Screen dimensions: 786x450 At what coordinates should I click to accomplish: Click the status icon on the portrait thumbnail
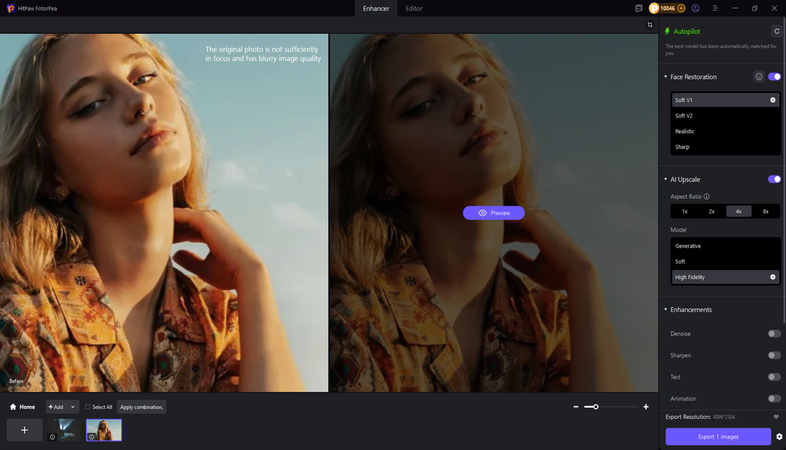91,437
